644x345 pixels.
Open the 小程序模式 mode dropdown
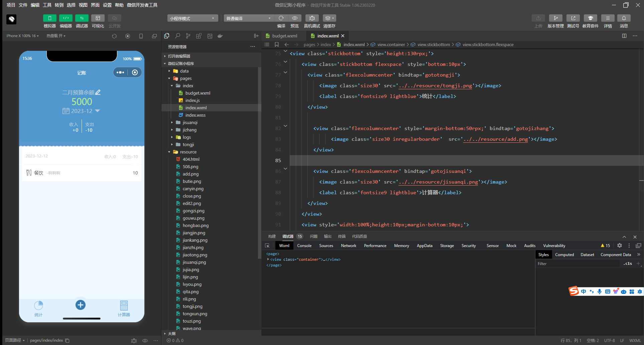tap(192, 18)
